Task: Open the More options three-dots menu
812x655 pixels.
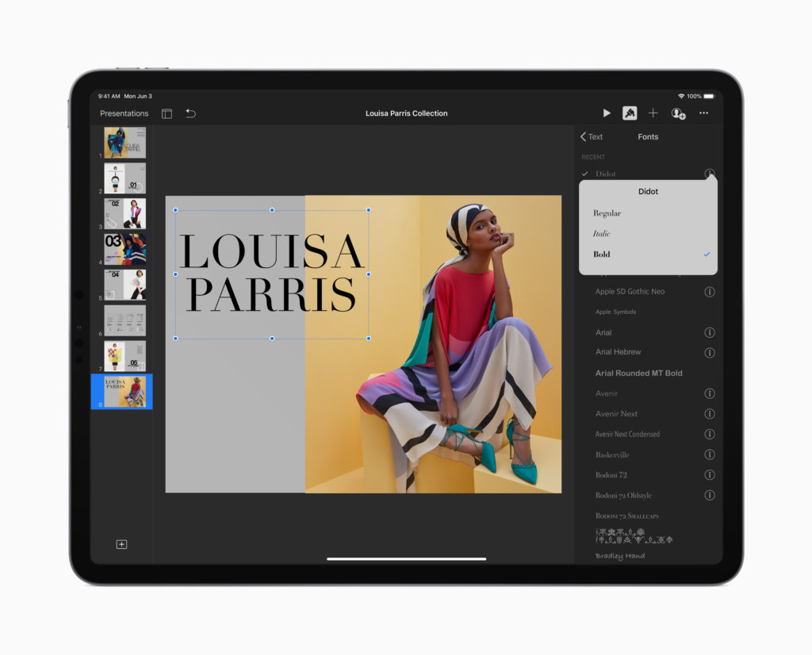Action: tap(703, 113)
